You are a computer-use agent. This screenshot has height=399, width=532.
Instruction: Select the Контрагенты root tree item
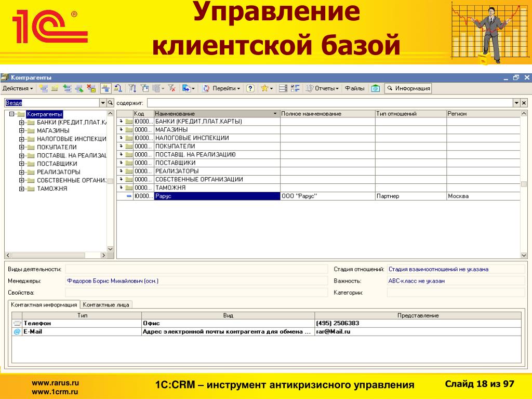click(45, 114)
